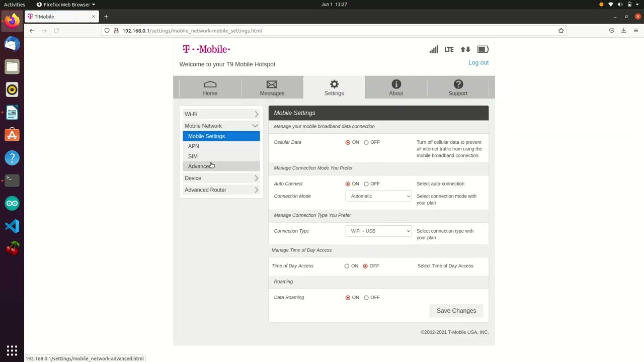Select Mobile Settings in sidebar

pyautogui.click(x=221, y=136)
